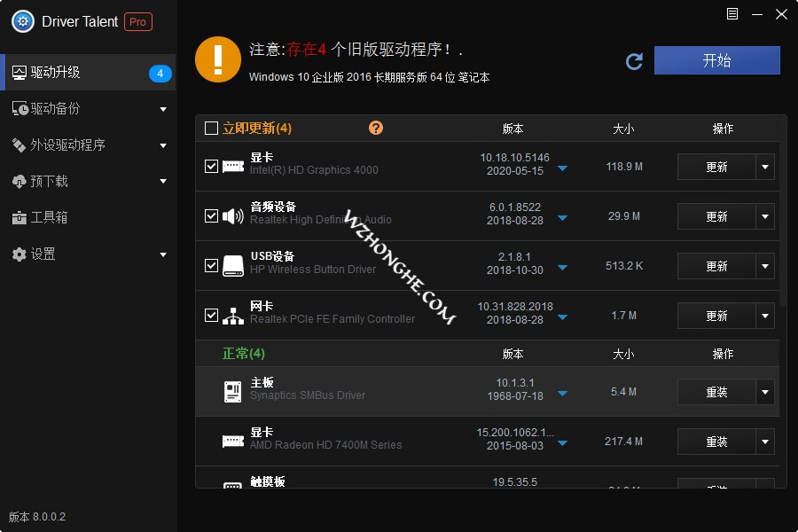Click the orange help question mark icon
The height and width of the screenshot is (532, 798).
pyautogui.click(x=376, y=128)
